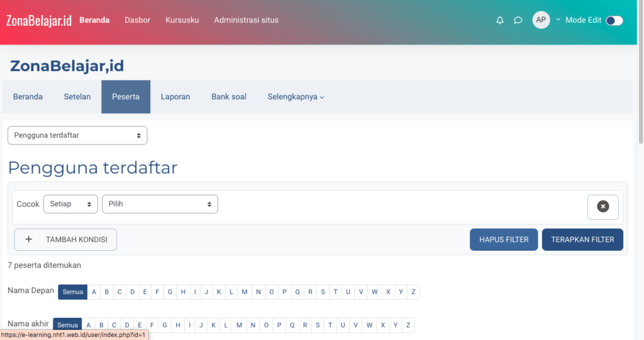
Task: Open the notifications bell icon
Action: 500,20
